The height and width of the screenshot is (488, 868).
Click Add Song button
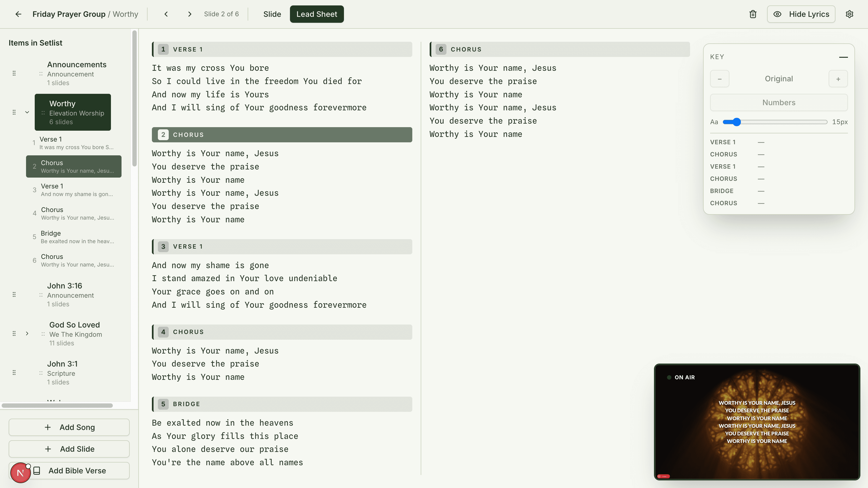click(x=69, y=427)
